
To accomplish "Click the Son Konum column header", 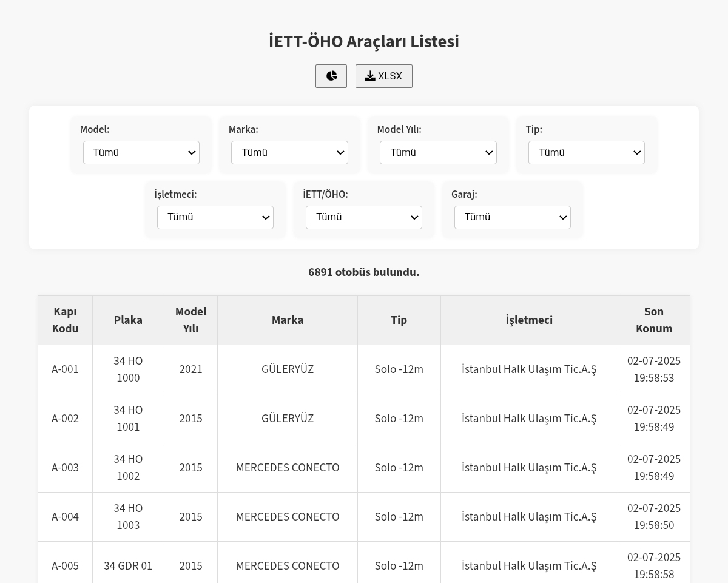I will click(x=654, y=320).
